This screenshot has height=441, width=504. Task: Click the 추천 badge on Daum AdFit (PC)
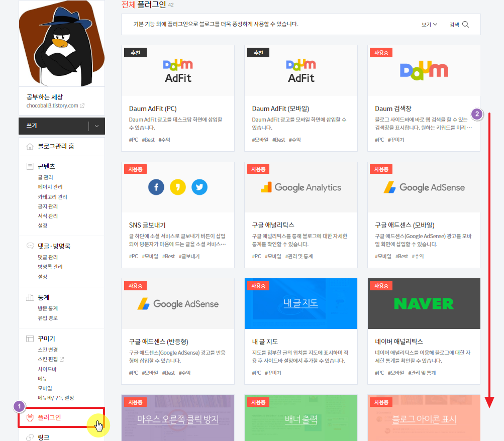tap(135, 53)
